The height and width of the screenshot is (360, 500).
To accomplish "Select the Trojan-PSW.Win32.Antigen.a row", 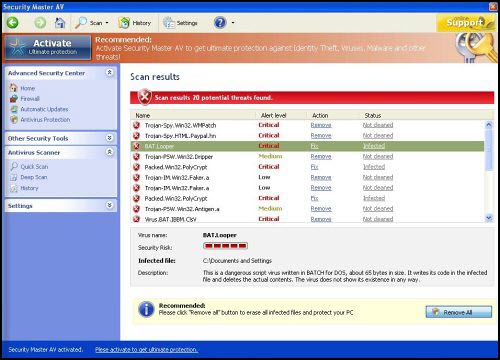I will [x=307, y=209].
